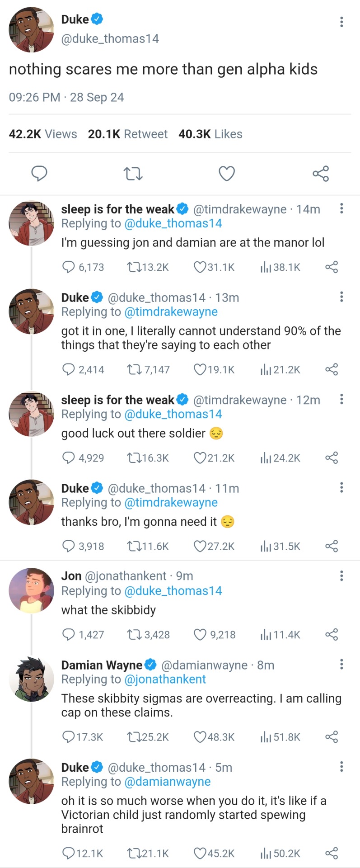This screenshot has height=868, width=360.
Task: Open more options on Jon's reply
Action: [341, 576]
